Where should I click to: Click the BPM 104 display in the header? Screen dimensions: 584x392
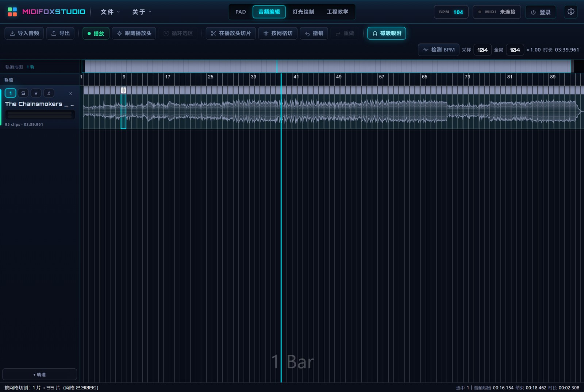pyautogui.click(x=451, y=12)
